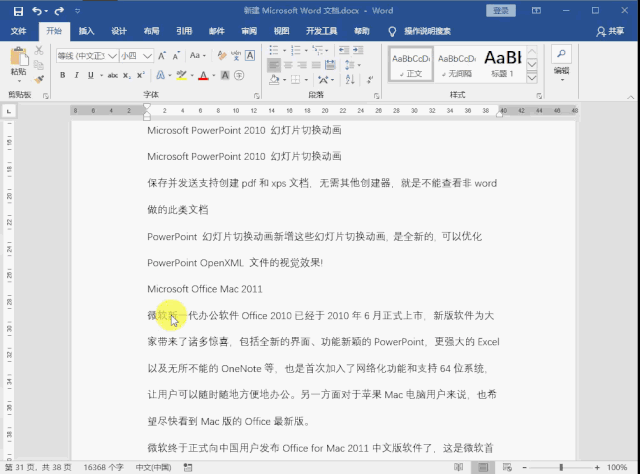Decrease font size with the shrink font icon
The image size is (640, 474).
176,56
